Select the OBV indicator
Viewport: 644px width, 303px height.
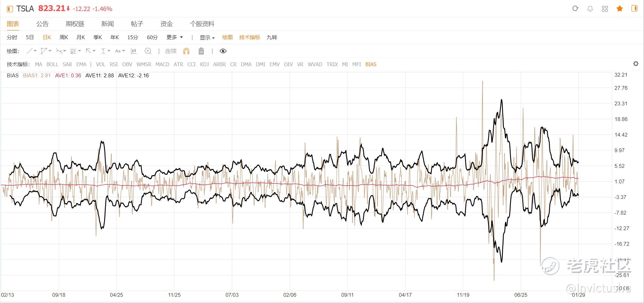127,64
